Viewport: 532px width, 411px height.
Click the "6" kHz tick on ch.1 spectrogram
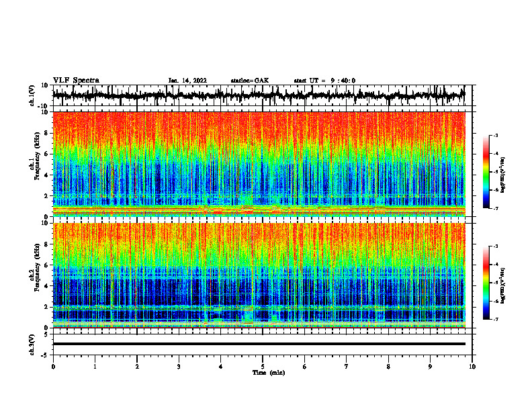click(x=47, y=154)
